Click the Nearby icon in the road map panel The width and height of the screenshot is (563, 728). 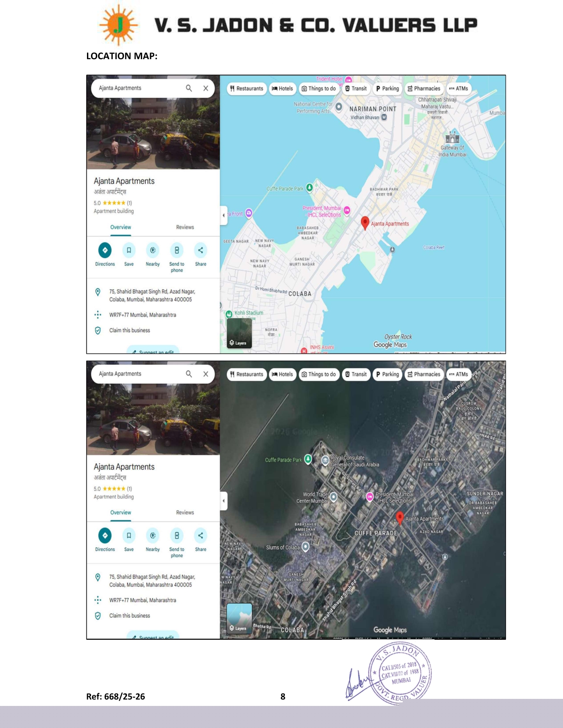click(x=153, y=250)
